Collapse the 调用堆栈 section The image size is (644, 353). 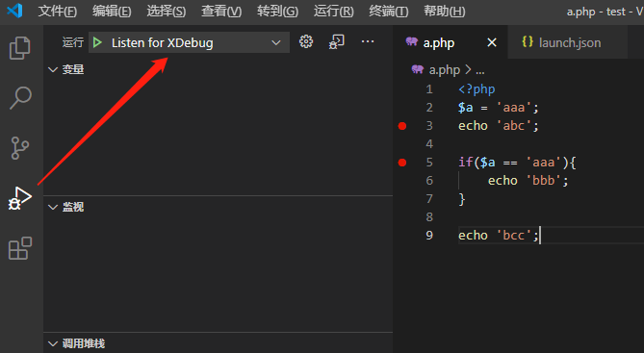pos(76,343)
